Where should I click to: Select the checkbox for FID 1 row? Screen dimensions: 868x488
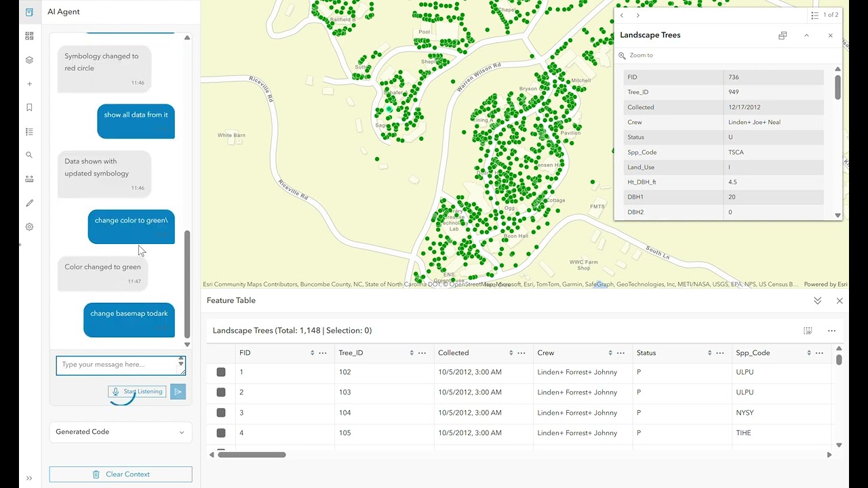(x=221, y=372)
